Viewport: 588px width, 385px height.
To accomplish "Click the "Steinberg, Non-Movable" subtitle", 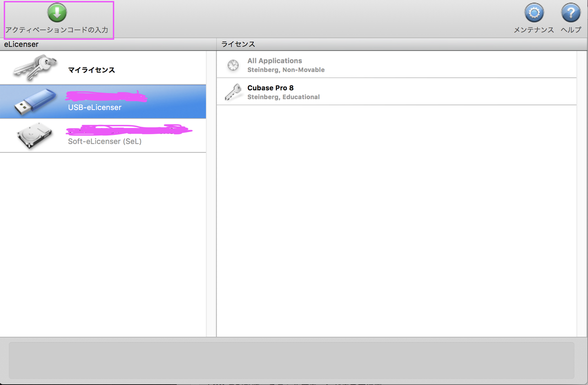I will (286, 70).
